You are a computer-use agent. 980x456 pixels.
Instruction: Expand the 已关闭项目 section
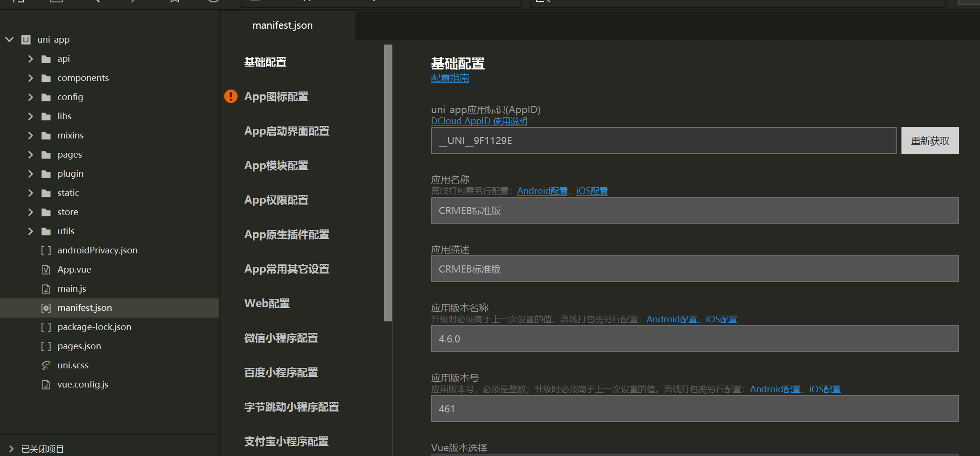11,449
